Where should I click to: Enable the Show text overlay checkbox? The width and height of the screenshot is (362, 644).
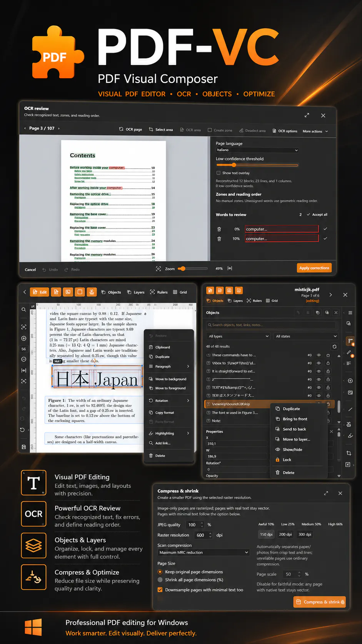[219, 173]
